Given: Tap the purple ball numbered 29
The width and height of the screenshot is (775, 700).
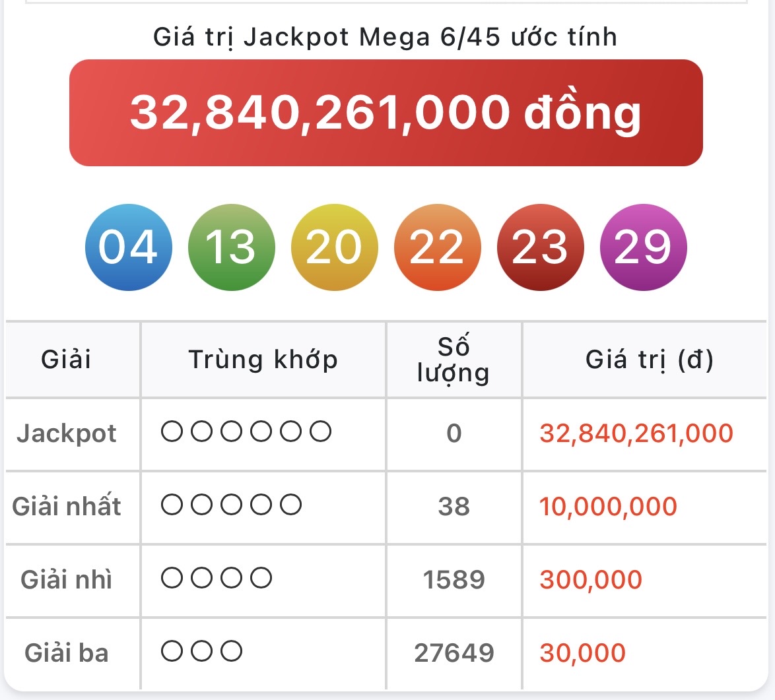Looking at the screenshot, I should point(643,247).
